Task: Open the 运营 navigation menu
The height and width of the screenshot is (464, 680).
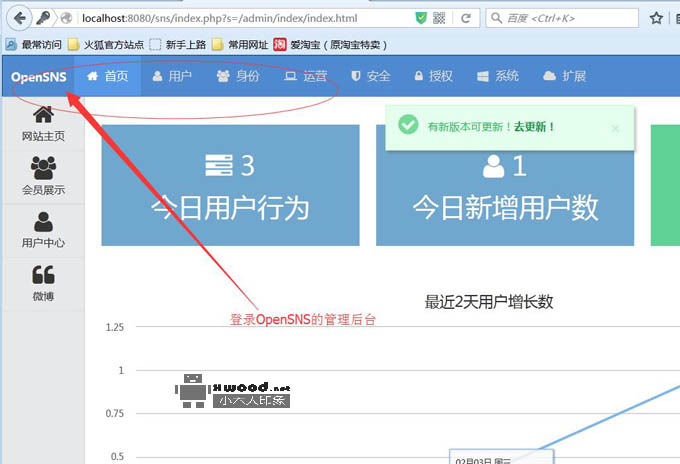Action: 305,76
